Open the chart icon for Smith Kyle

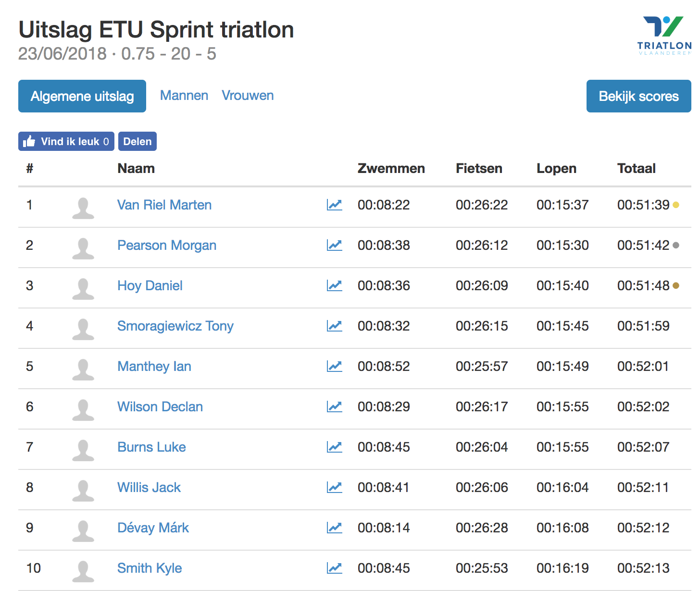point(334,568)
